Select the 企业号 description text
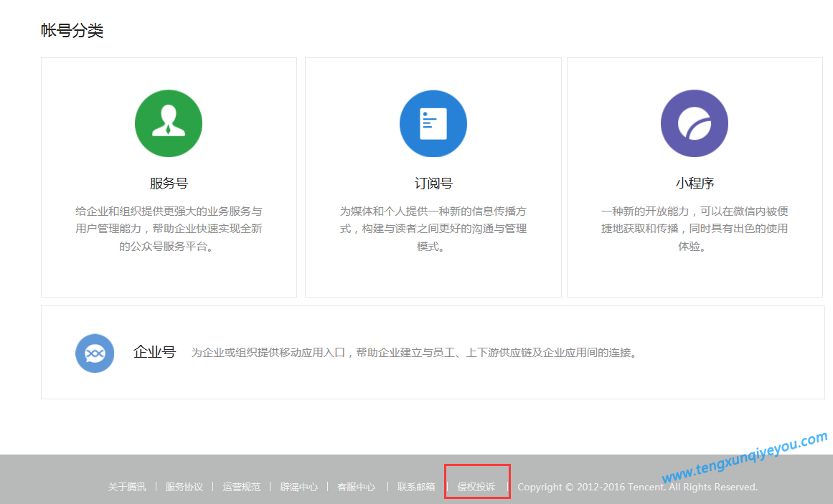The width and height of the screenshot is (833, 504). 414,353
